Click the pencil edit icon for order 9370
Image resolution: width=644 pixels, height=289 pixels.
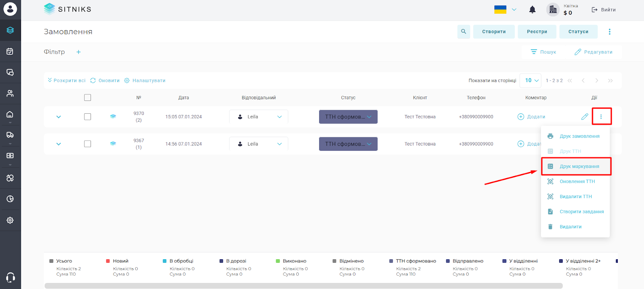pos(585,117)
